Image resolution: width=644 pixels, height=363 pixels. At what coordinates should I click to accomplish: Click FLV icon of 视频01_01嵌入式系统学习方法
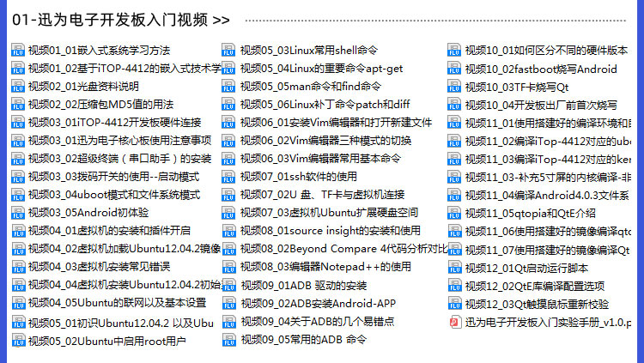tap(18, 50)
